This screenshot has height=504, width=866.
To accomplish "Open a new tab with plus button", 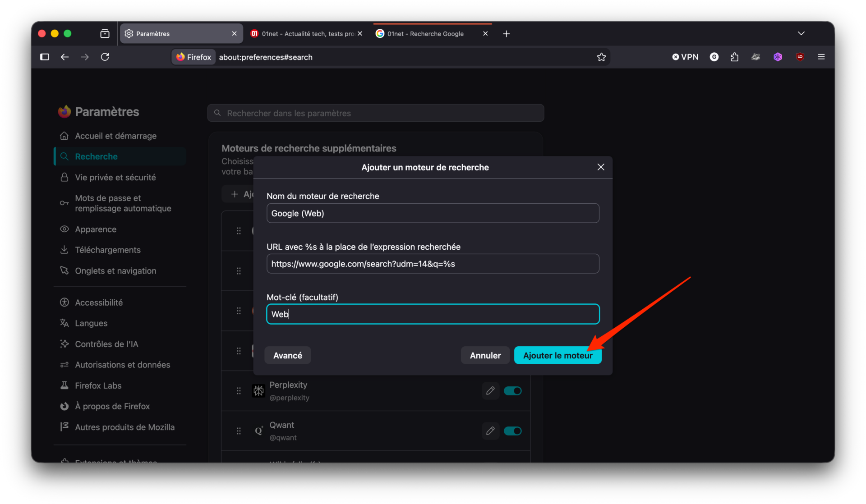I will (506, 34).
